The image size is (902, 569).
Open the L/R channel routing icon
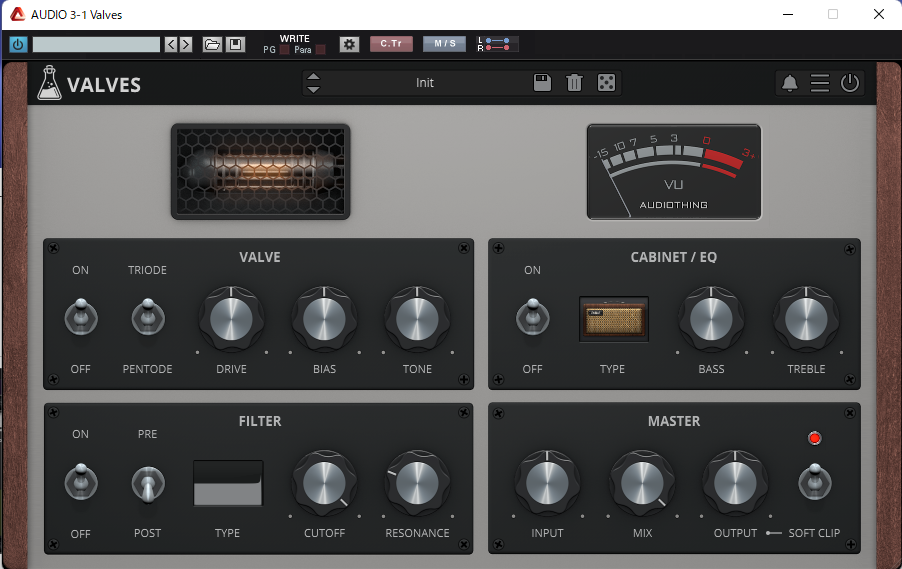(x=498, y=44)
